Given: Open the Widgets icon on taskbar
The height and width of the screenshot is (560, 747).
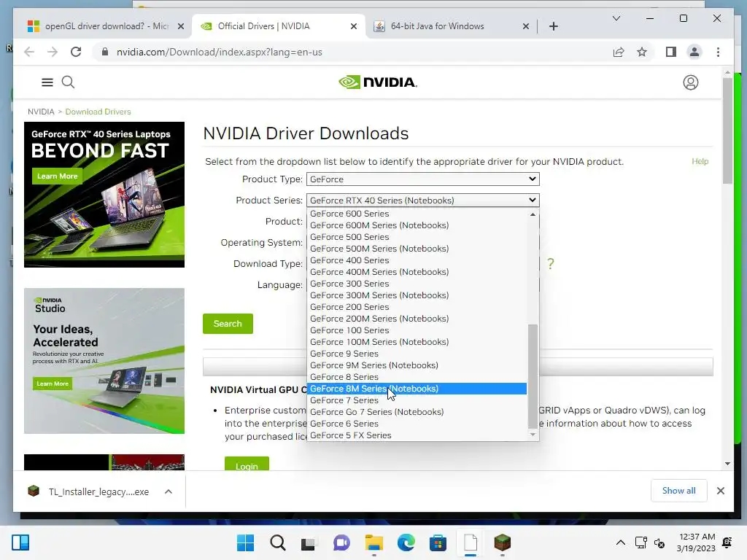Looking at the screenshot, I should (20, 542).
